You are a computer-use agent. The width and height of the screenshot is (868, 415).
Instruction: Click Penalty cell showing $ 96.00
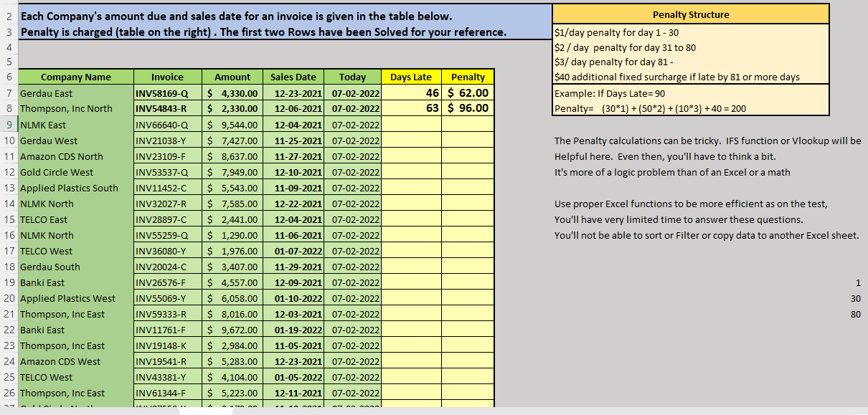click(468, 109)
